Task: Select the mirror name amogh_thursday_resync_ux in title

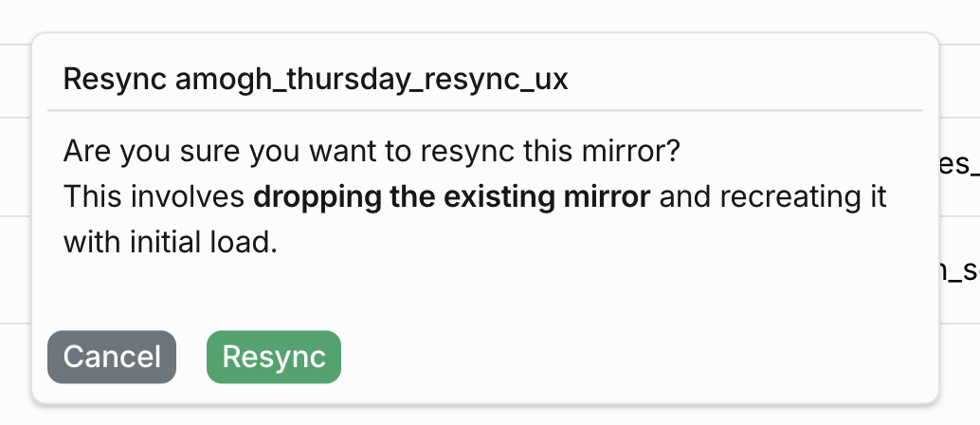Action: click(x=372, y=80)
